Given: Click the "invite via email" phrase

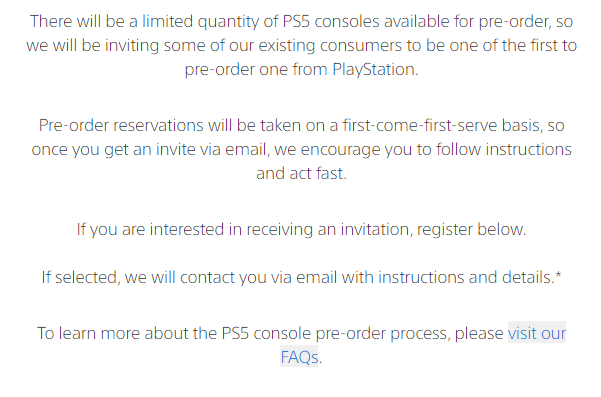Looking at the screenshot, I should (x=211, y=149).
